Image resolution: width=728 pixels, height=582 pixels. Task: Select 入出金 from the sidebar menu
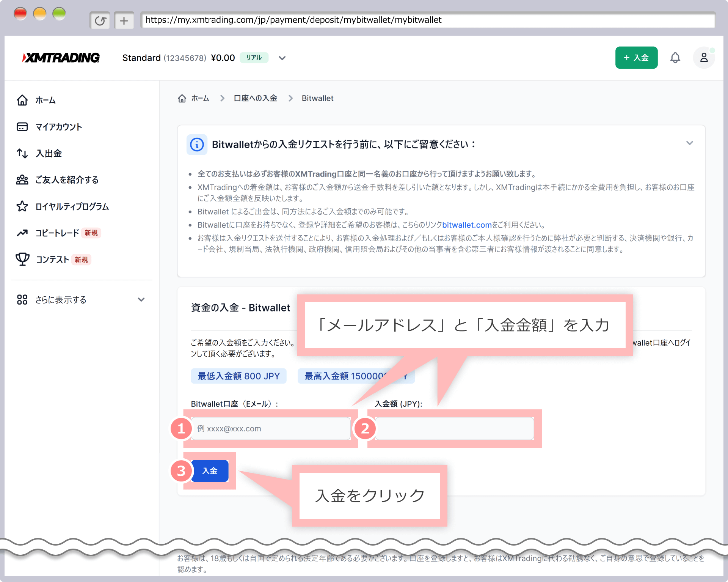tap(49, 153)
